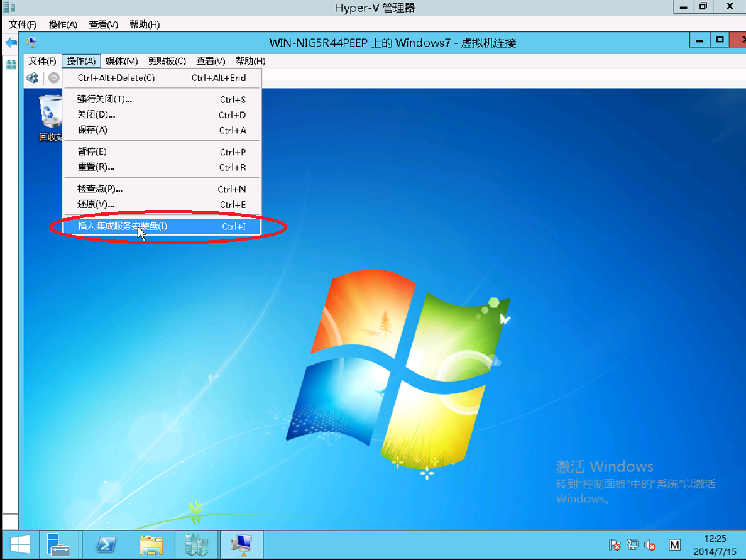
Task: Click the Action Center flag tray icon
Action: 615,545
